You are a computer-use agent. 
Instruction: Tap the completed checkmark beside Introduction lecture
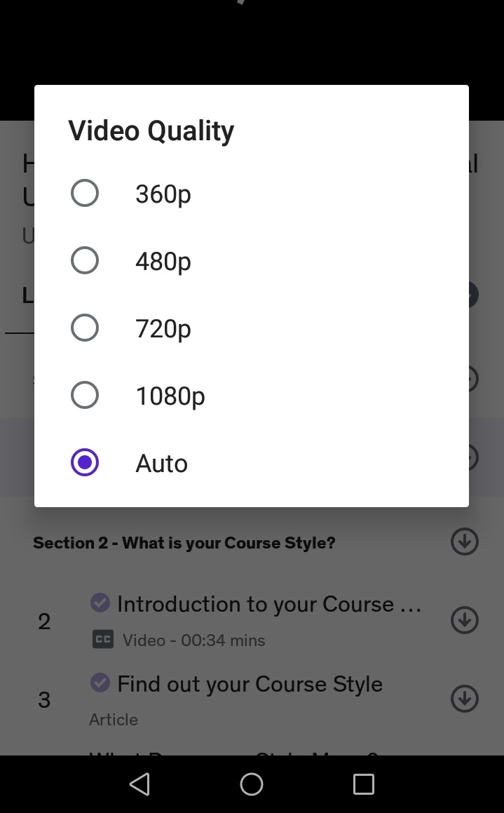point(100,603)
